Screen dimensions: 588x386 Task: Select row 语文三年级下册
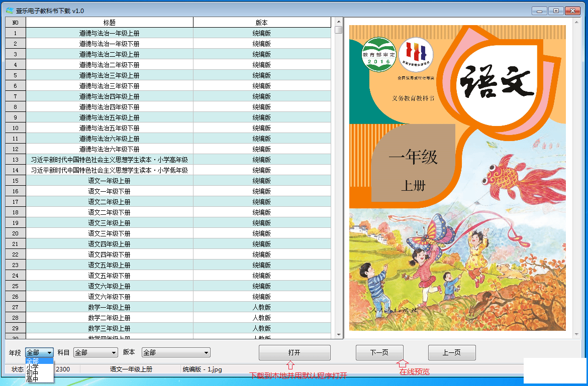point(168,233)
